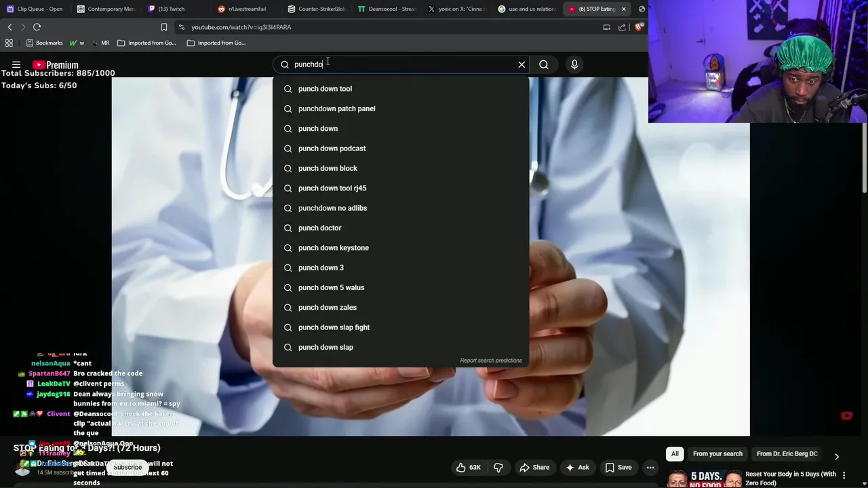Open the apps grid in bookmarks bar
Image resolution: width=868 pixels, height=488 pixels.
[9, 43]
